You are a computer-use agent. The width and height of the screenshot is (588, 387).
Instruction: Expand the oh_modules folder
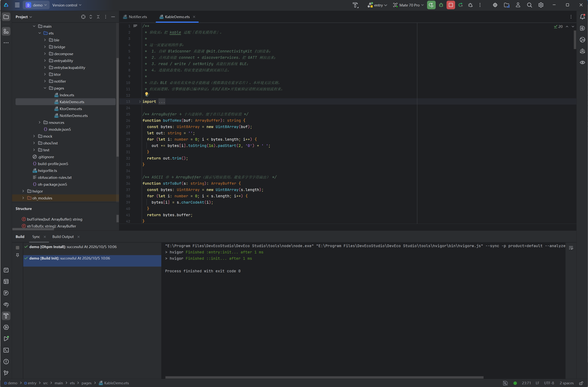coord(23,198)
